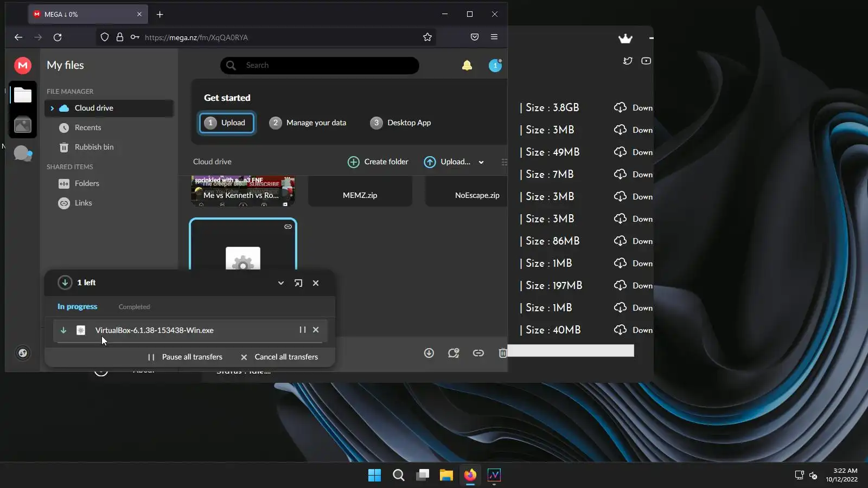Click the padlock site information icon
The image size is (868, 488).
coord(120,37)
